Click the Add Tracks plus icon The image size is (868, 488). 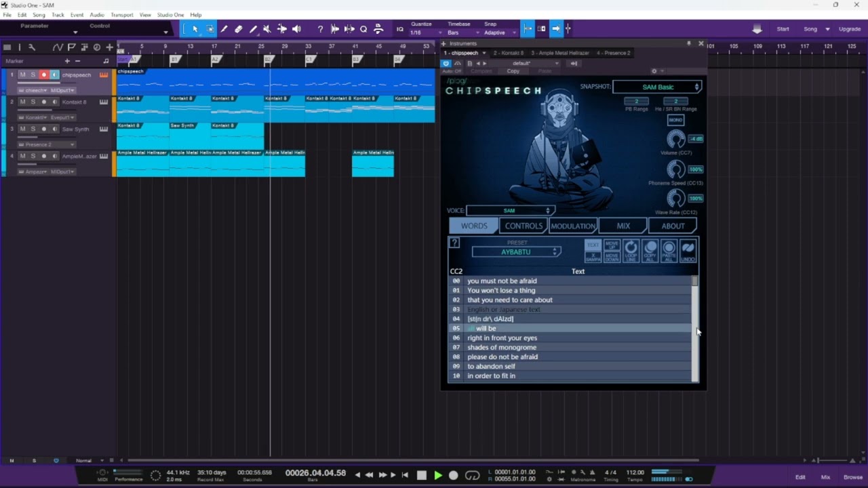tap(109, 47)
